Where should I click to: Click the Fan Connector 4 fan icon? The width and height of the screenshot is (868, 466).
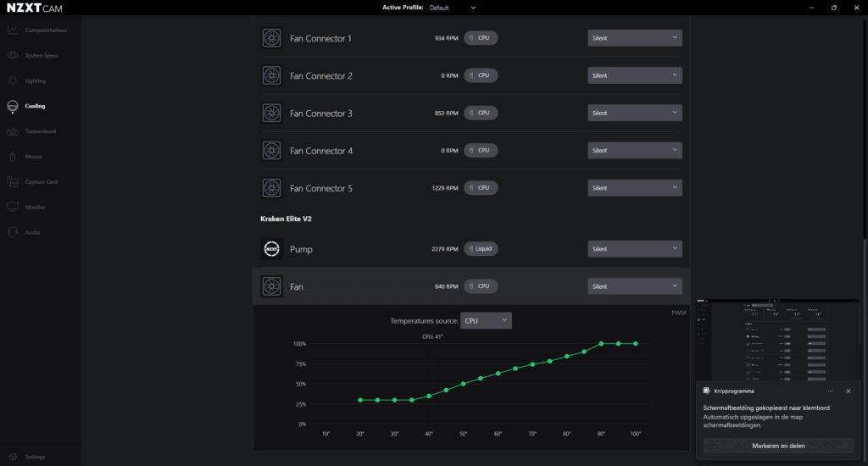click(x=271, y=151)
